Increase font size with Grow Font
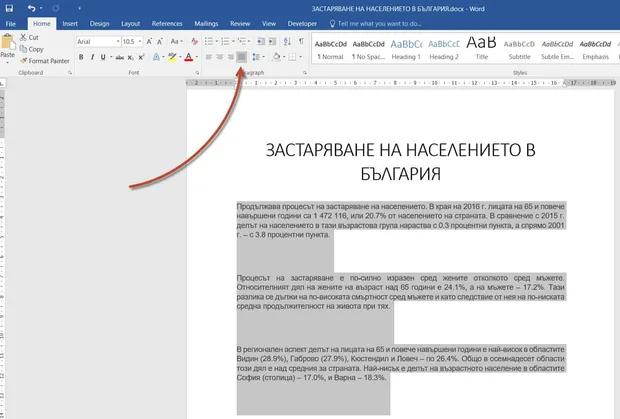The width and height of the screenshot is (620, 419). (149, 41)
